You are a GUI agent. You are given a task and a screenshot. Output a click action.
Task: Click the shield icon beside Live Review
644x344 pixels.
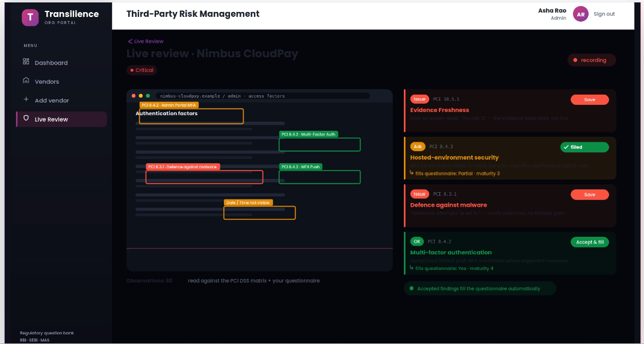tap(26, 118)
